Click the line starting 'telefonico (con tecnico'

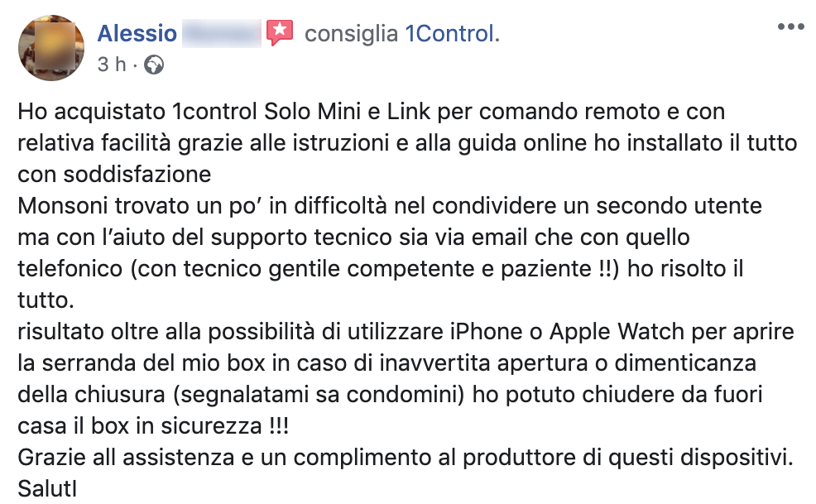coord(381,269)
